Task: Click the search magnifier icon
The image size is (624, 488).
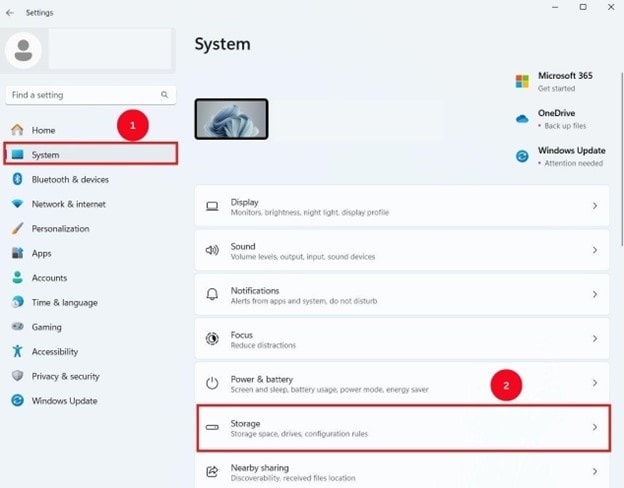Action: point(164,95)
